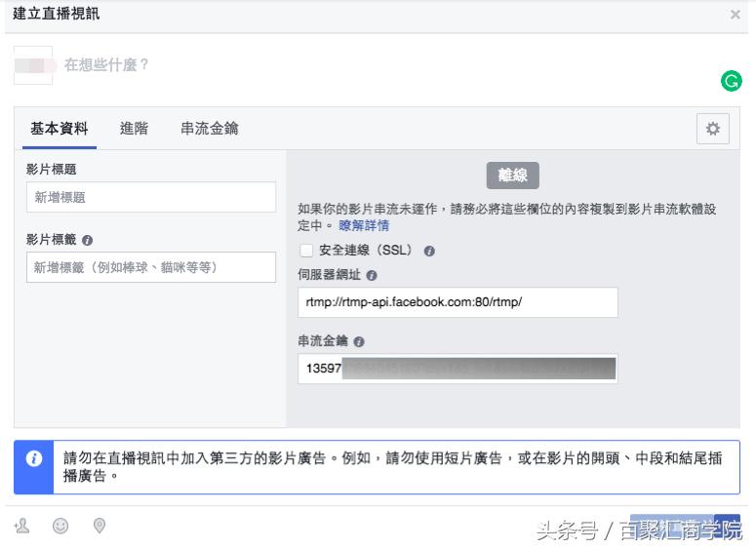
Task: Switch to the 串流金鑰 tab
Action: 210,129
